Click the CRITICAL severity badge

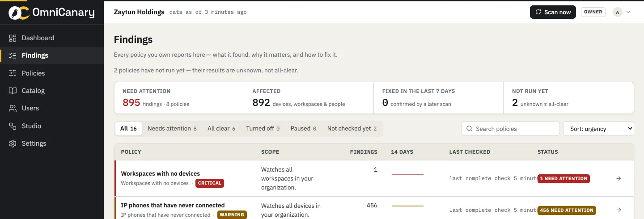coord(210,183)
